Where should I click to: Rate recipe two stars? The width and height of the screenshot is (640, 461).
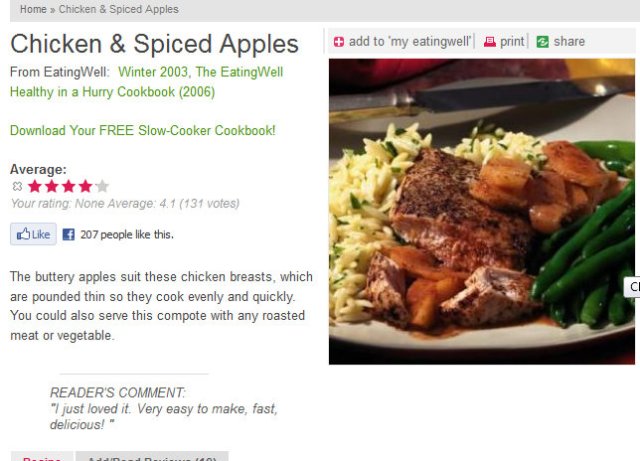52,186
